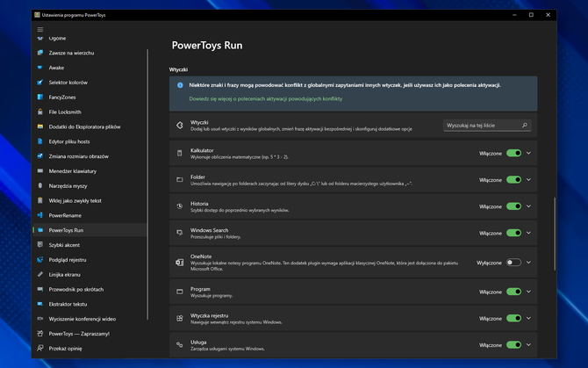This screenshot has width=588, height=368.
Task: Expand the Folder plugin options
Action: [528, 180]
